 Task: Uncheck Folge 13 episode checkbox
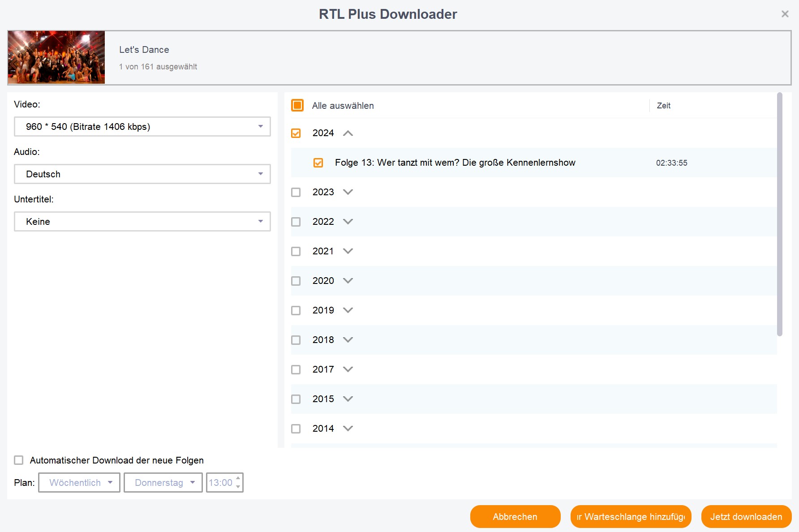(x=318, y=163)
